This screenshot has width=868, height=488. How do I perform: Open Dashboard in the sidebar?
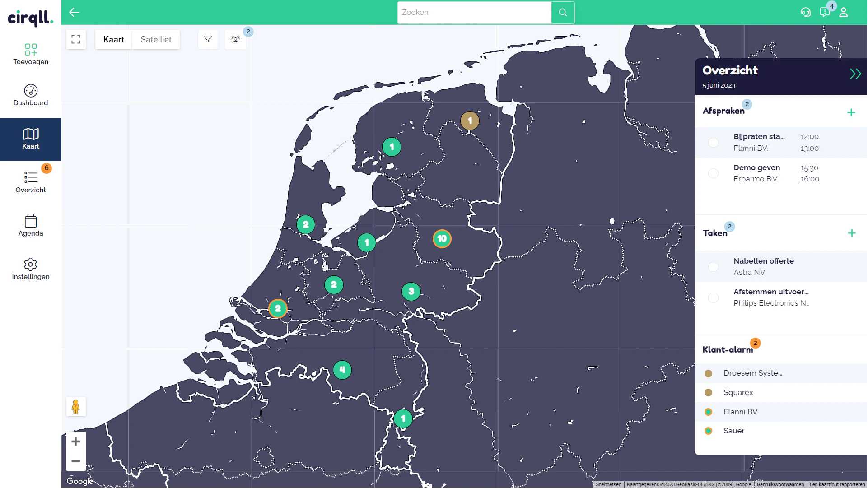point(31,95)
